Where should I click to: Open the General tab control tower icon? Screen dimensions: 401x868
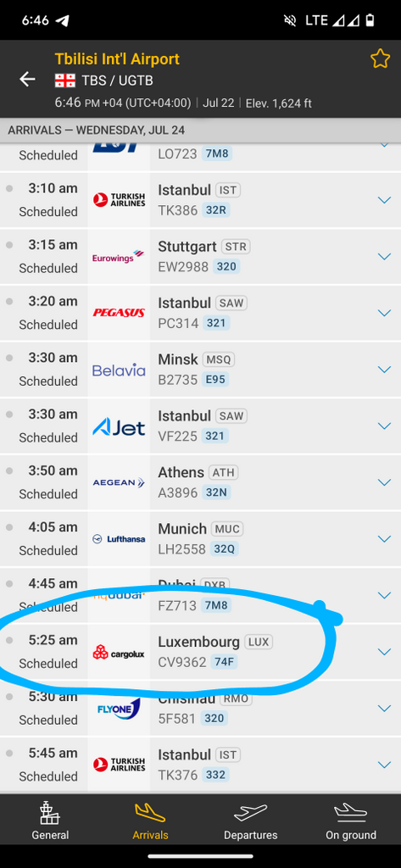click(50, 813)
